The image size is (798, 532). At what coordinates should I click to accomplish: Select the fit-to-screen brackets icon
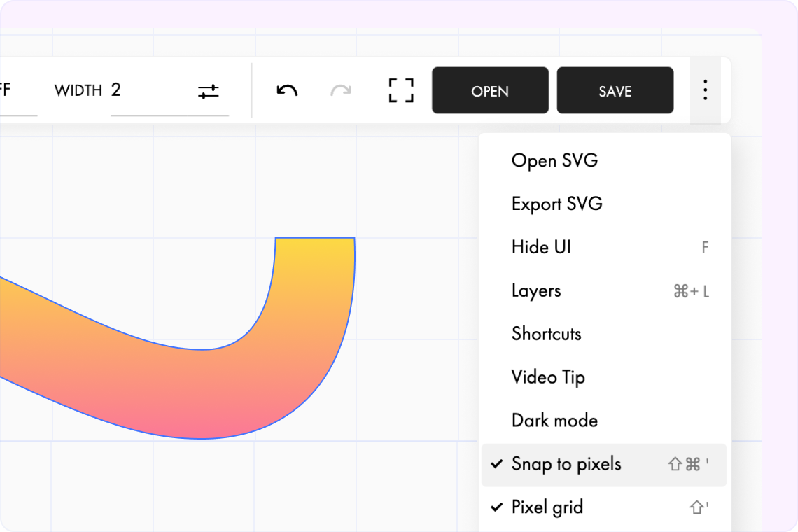tap(401, 90)
